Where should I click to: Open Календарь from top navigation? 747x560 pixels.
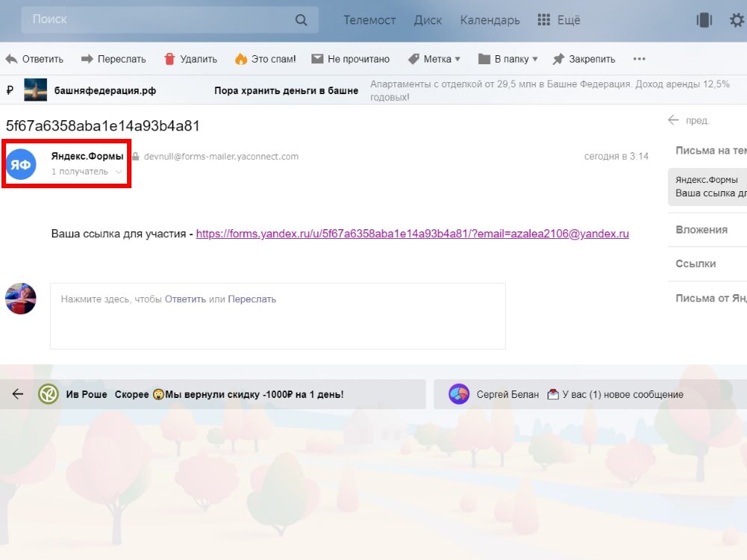(490, 20)
